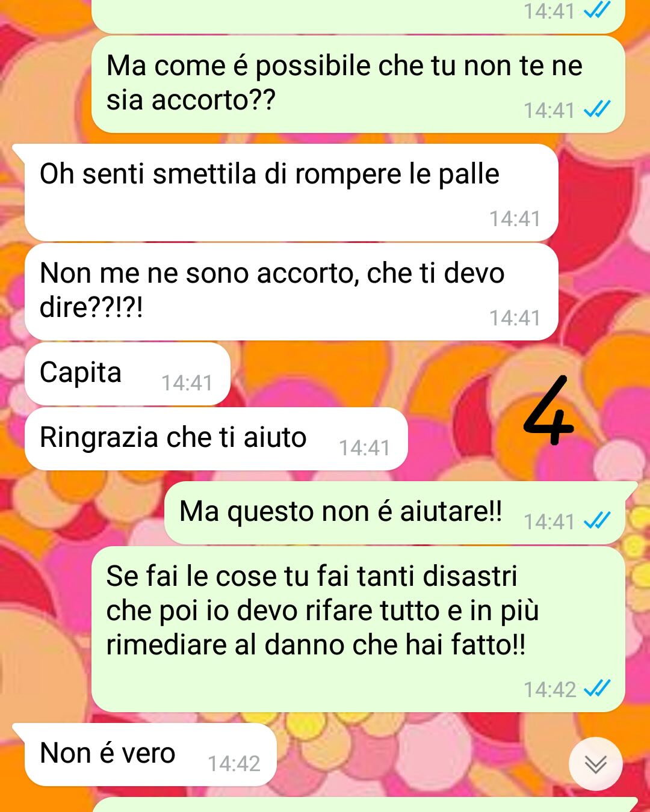Tap the partially visible top green bubble
The height and width of the screenshot is (812, 650).
(x=358, y=16)
